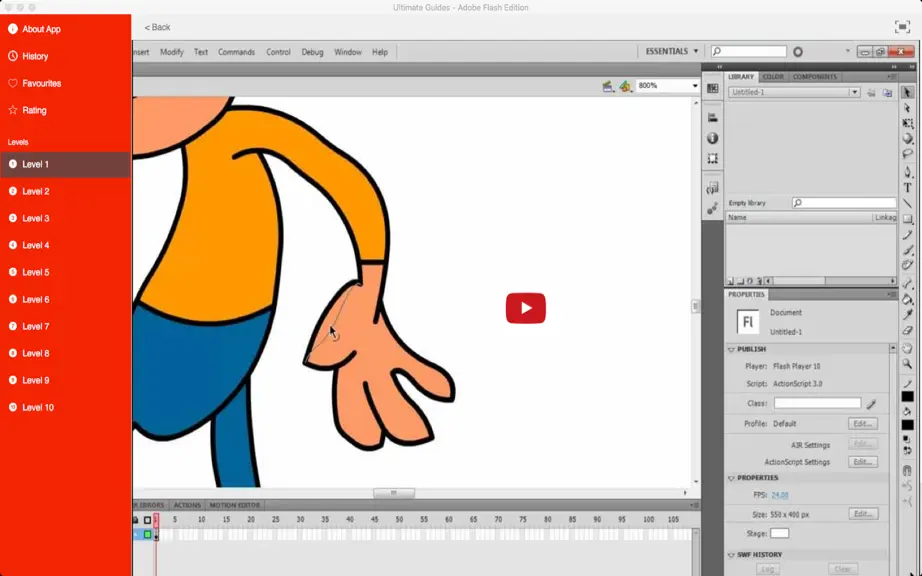Screen dimensions: 922x576
Task: Open the ESSENTIALS workspace dropdown
Action: coord(672,51)
